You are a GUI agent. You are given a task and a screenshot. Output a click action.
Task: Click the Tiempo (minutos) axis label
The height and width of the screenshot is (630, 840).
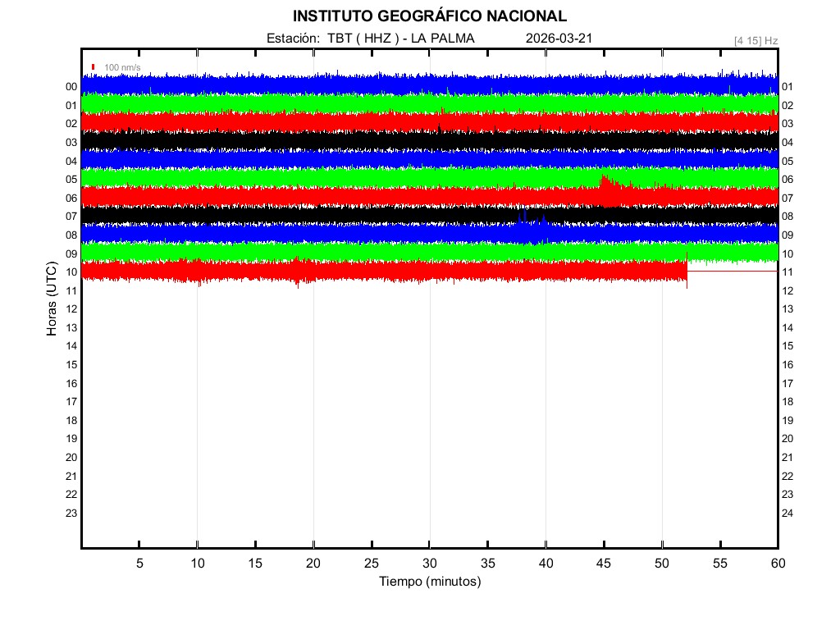pos(430,582)
